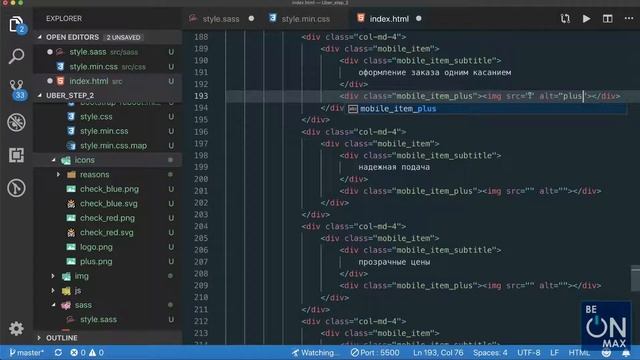Click the run play icon in editor toolbar
Viewport: 640px width, 360px height.
(x=586, y=18)
